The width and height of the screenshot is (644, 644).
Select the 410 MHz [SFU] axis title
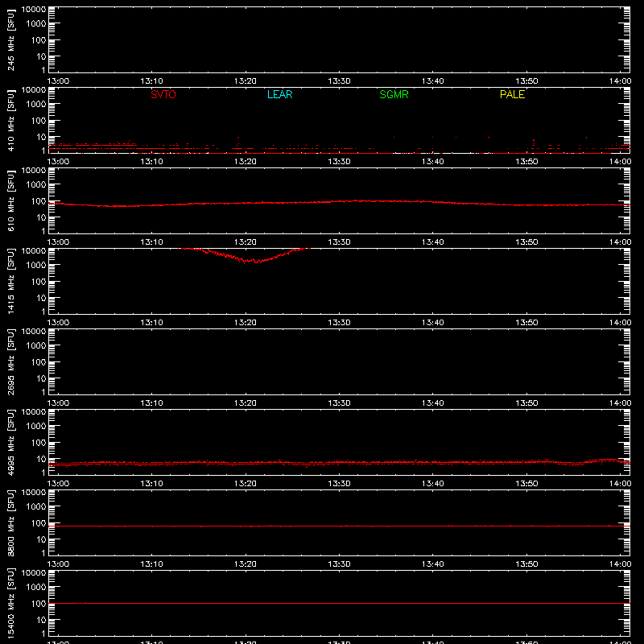click(x=10, y=120)
